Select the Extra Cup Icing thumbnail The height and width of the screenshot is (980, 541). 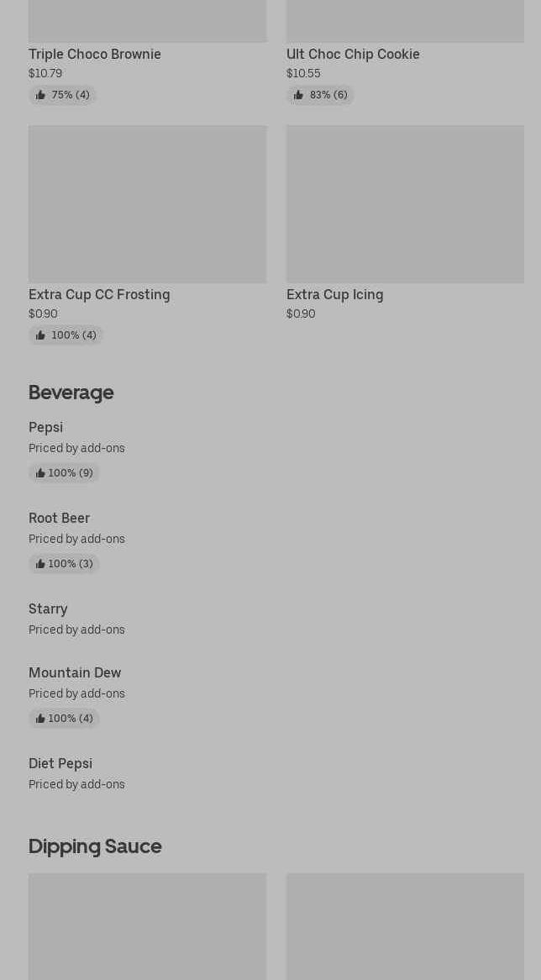pos(405,203)
